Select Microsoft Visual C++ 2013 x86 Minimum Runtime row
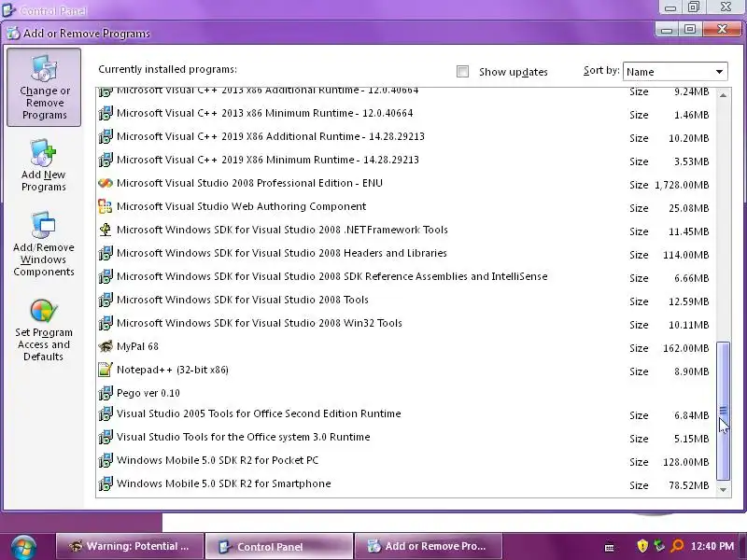This screenshot has height=560, width=747. pos(404,113)
